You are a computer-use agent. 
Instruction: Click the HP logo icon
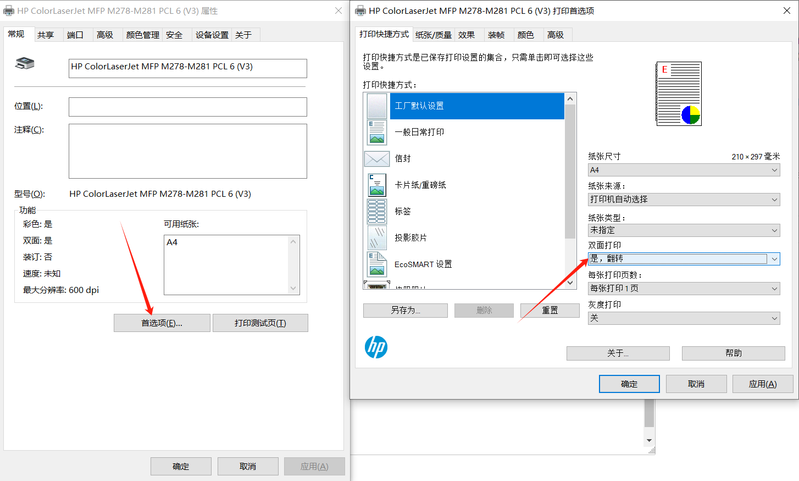click(376, 347)
